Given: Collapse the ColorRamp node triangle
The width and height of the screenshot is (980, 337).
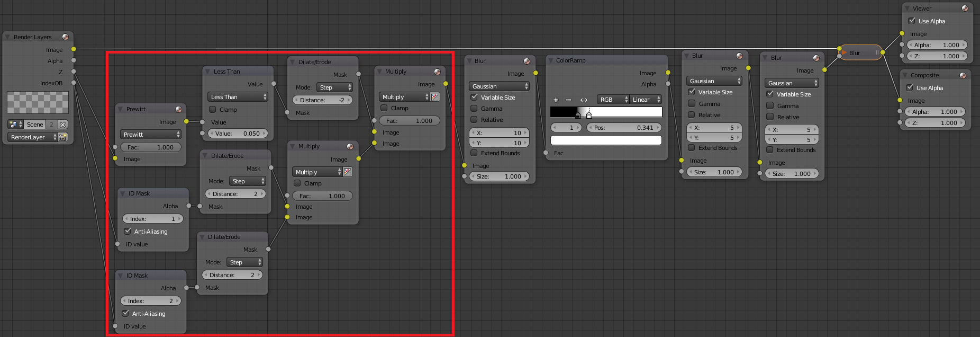Looking at the screenshot, I should click(551, 60).
